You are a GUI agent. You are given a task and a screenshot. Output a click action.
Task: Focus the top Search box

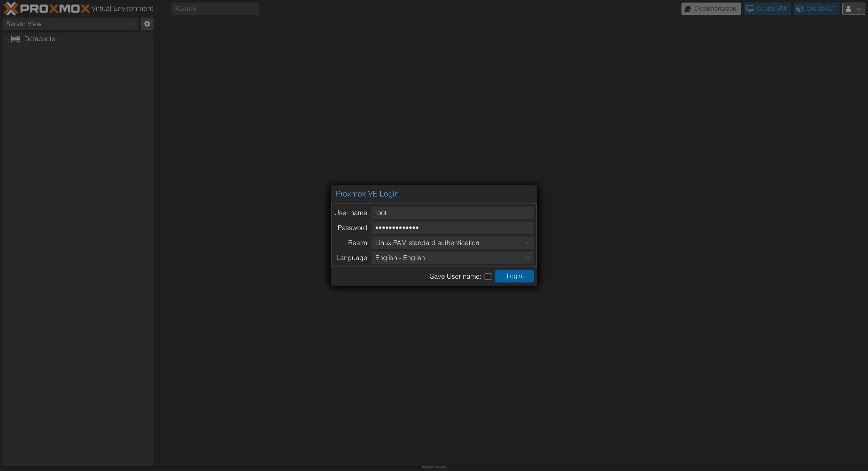pos(215,9)
